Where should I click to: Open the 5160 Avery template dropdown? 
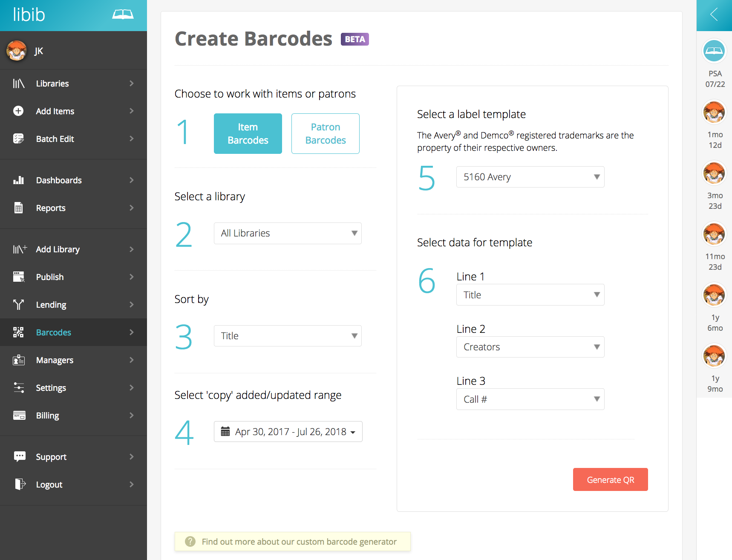[530, 177]
